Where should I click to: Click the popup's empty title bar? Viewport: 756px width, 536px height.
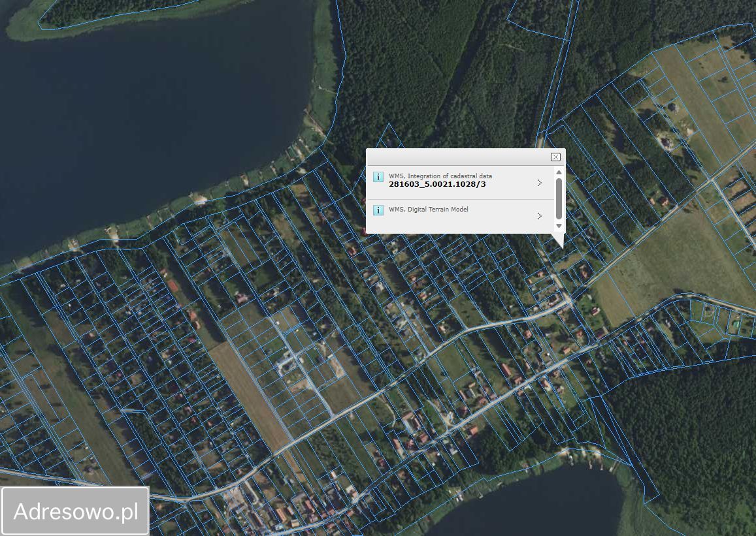[x=458, y=157]
